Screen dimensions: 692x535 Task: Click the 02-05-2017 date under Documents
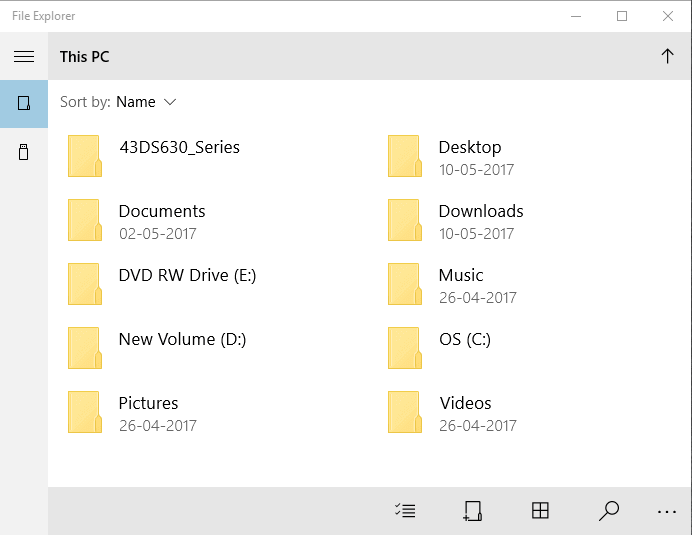158,234
